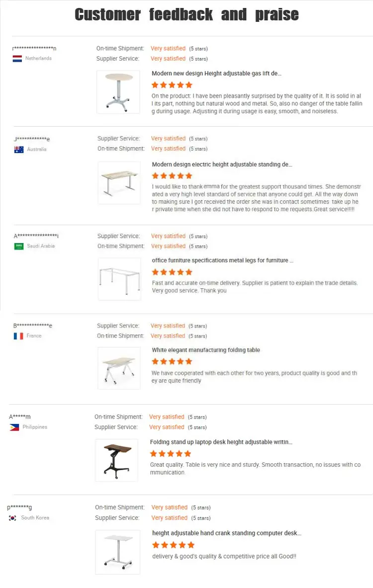The height and width of the screenshot is (588, 373).
Task: Click the South Korea flag icon
Action: (x=12, y=518)
